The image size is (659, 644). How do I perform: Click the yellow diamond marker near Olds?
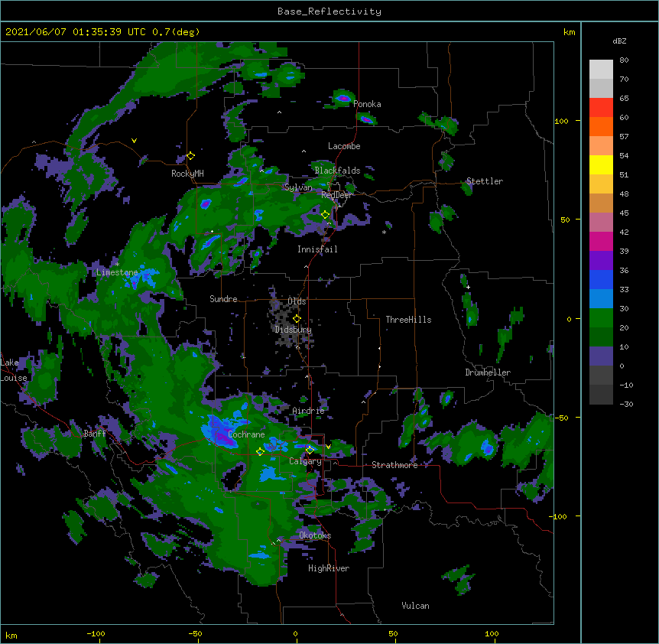(297, 319)
